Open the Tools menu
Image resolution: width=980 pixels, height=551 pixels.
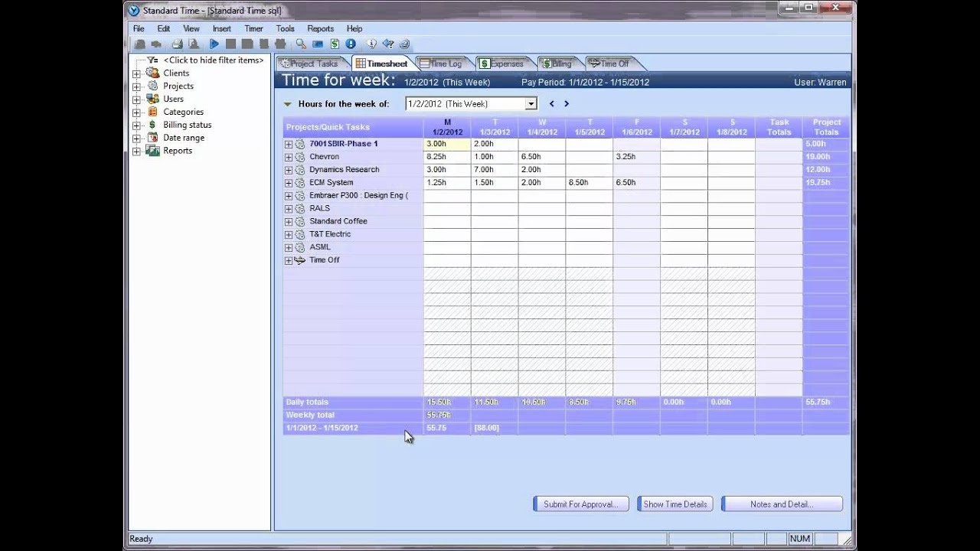pos(285,28)
